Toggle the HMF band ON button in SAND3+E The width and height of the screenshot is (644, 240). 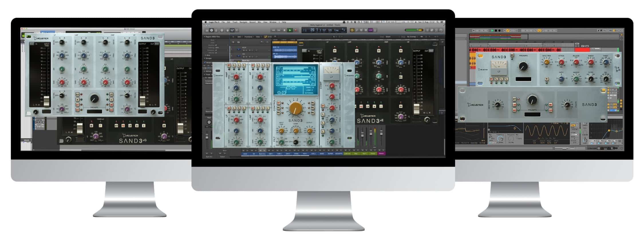pos(379,51)
